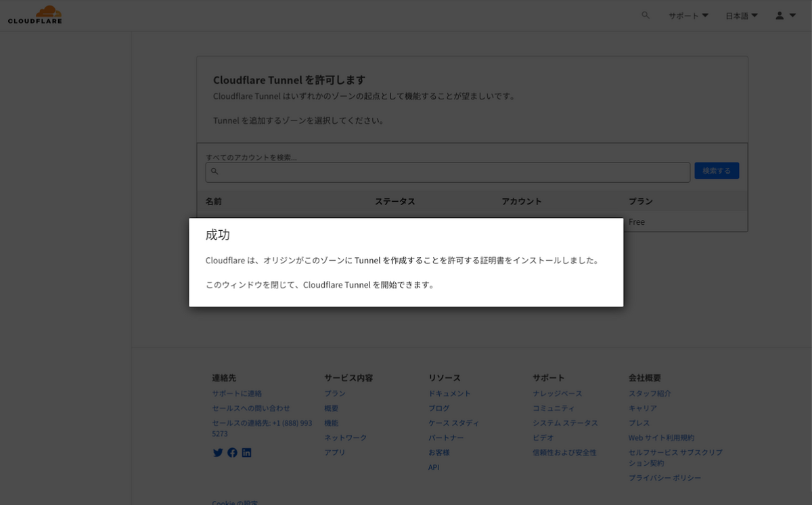
Task: Open the プライバシー ポリシー link
Action: coord(664,477)
